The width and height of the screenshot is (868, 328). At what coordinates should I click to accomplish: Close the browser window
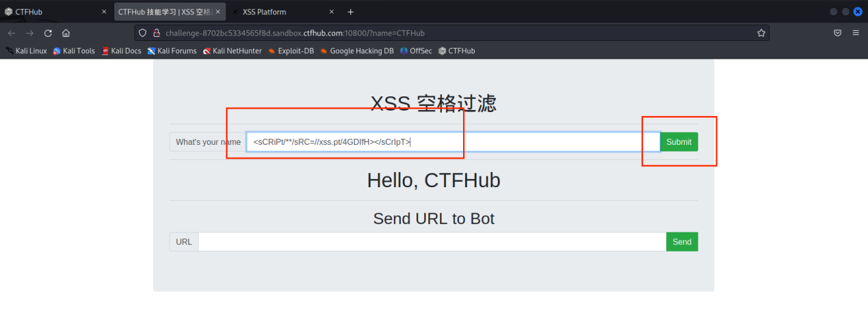click(858, 12)
